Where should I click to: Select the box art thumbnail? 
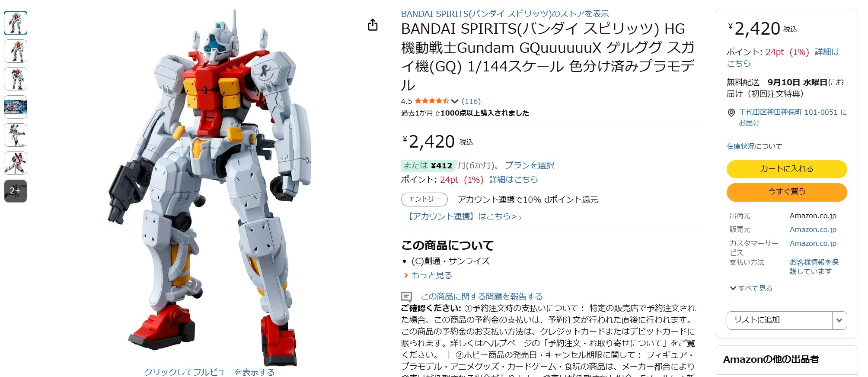click(16, 107)
